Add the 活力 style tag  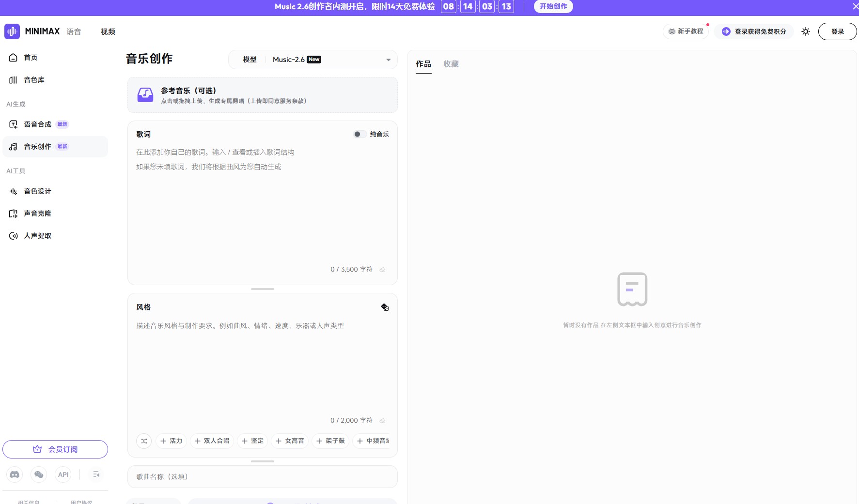[171, 441]
